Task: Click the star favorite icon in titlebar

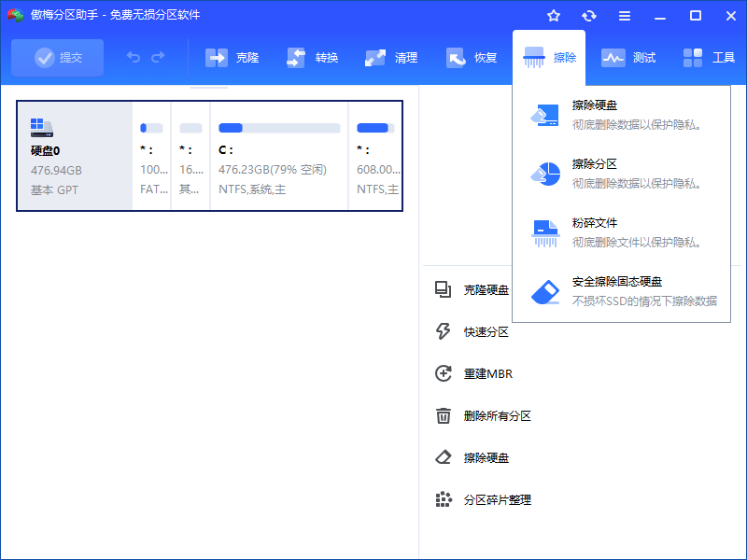Action: coord(554,15)
